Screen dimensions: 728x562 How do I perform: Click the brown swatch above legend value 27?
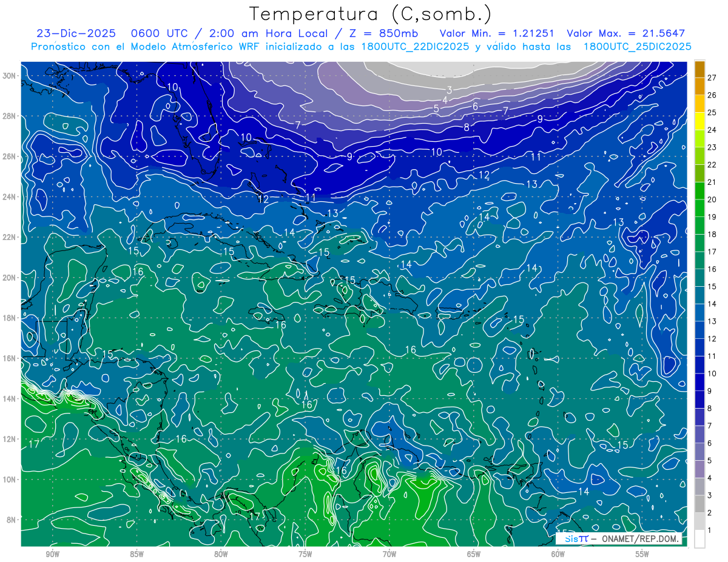pos(699,69)
